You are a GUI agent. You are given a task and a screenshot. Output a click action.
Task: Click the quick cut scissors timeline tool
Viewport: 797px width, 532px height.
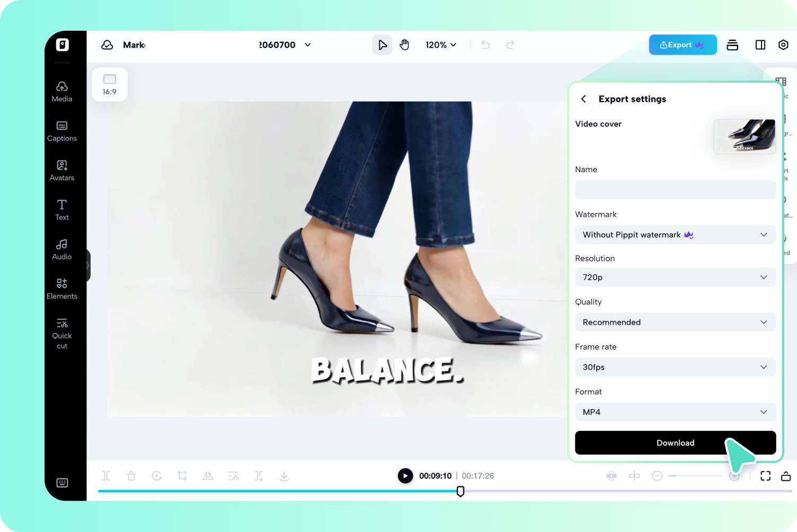pos(234,476)
